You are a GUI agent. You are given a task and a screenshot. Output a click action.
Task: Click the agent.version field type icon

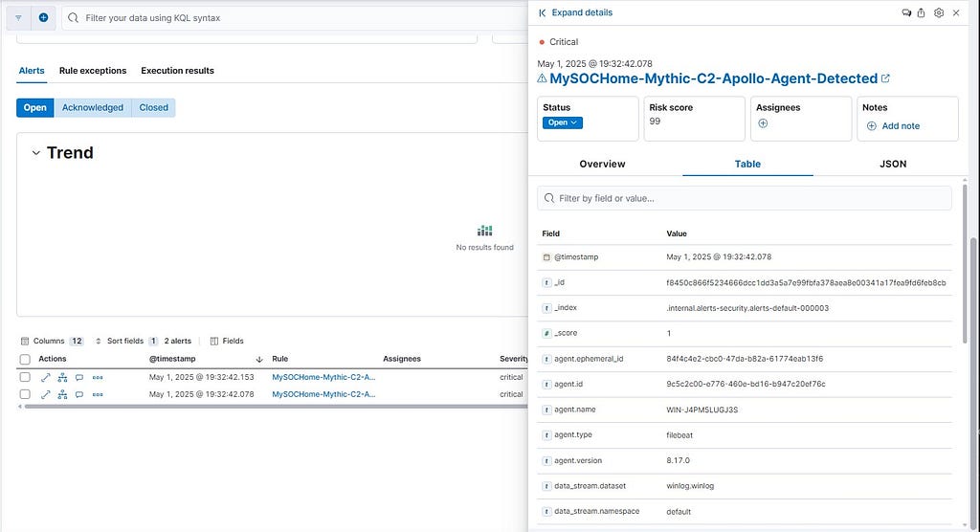point(546,461)
